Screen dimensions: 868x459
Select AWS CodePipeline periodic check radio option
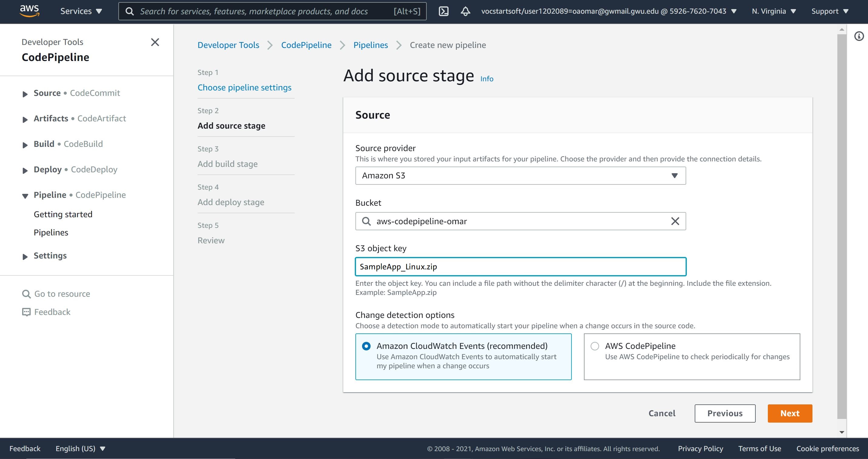coord(595,346)
